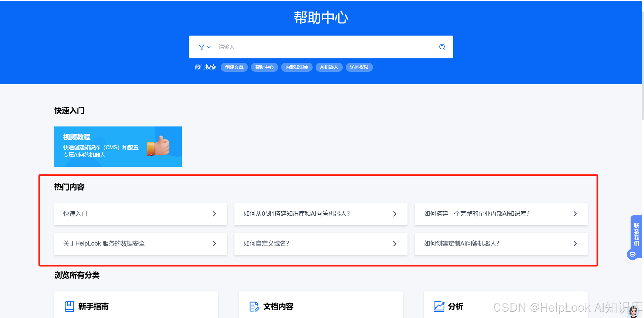Image resolution: width=644 pixels, height=318 pixels.
Task: Click chevron on 企业内部AI知识库 card
Action: point(575,214)
